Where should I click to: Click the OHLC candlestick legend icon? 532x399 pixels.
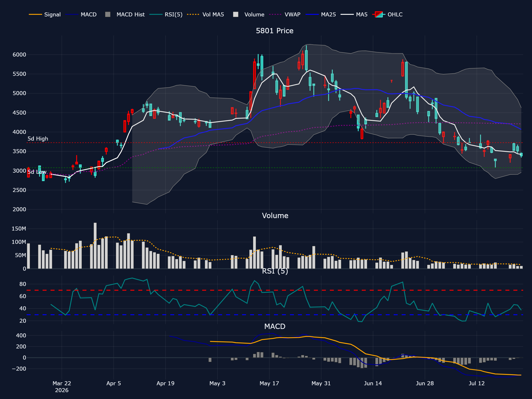(x=379, y=14)
